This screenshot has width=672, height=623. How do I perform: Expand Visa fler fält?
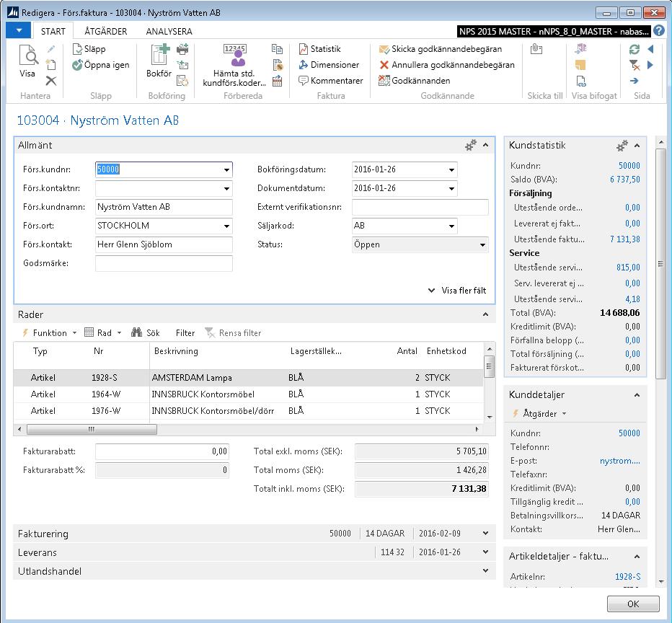click(x=457, y=290)
